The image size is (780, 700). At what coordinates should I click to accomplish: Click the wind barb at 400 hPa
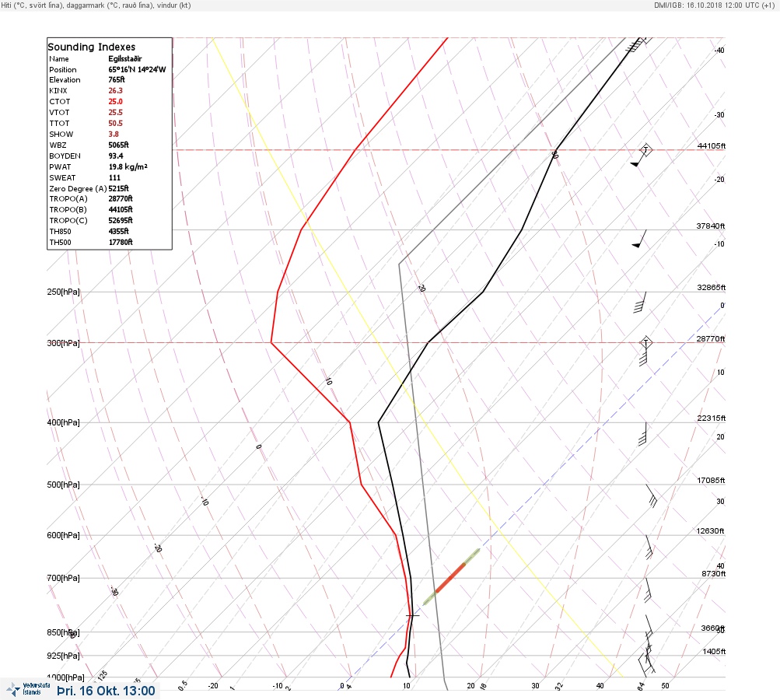point(642,433)
